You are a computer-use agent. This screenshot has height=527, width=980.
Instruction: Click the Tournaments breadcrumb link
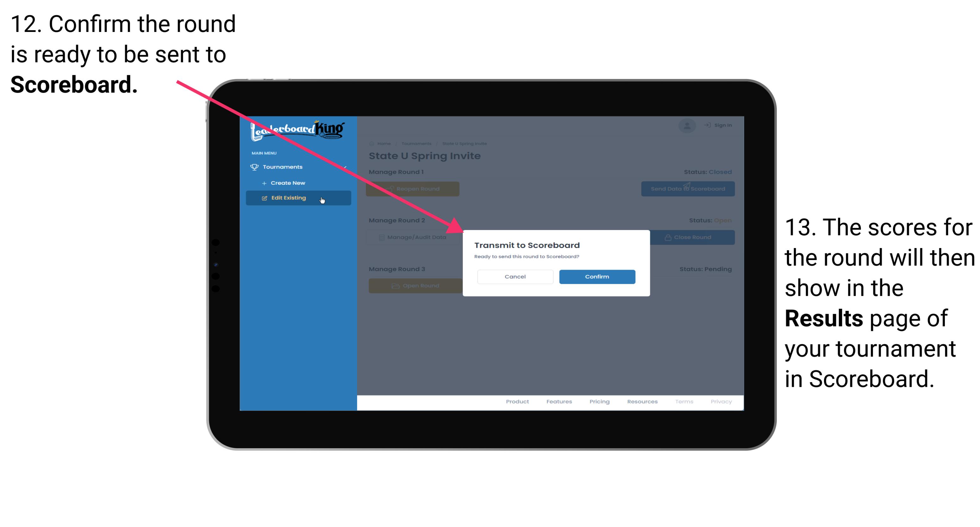pyautogui.click(x=416, y=143)
